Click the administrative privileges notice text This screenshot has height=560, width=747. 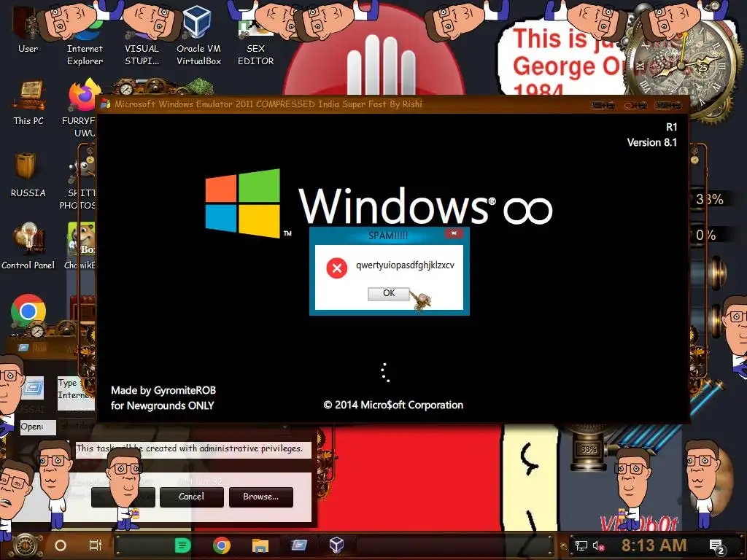point(190,448)
